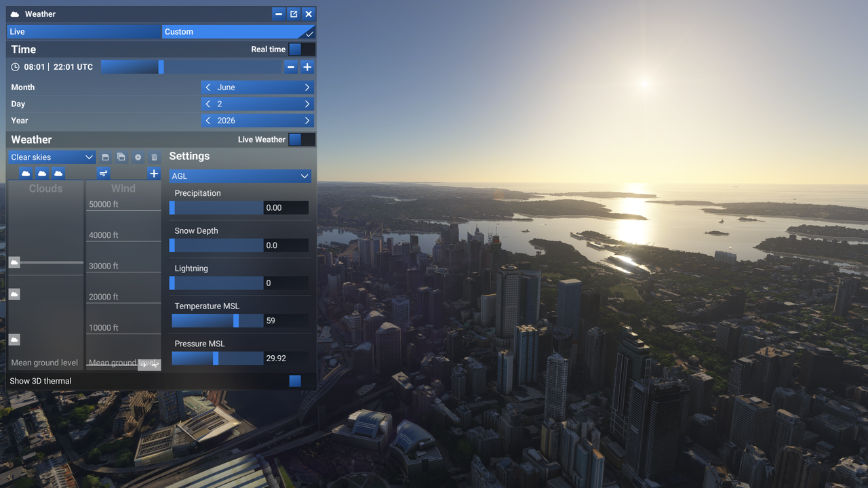Screen dimensions: 868x488
Task: Decrease time with the minus button
Action: click(291, 67)
